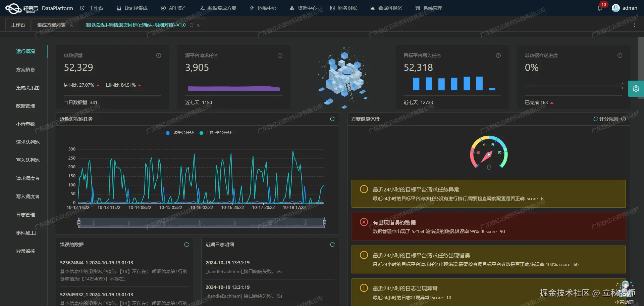Open the 数据可视化 menu
Screen dimensions: 644x306
click(x=386, y=8)
